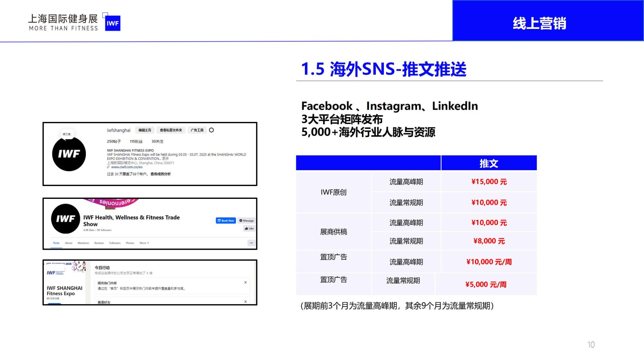Viewport: 644px width, 362px height.
Task: Click the 5,000+海外行业人脉与资源 line
Action: click(368, 132)
